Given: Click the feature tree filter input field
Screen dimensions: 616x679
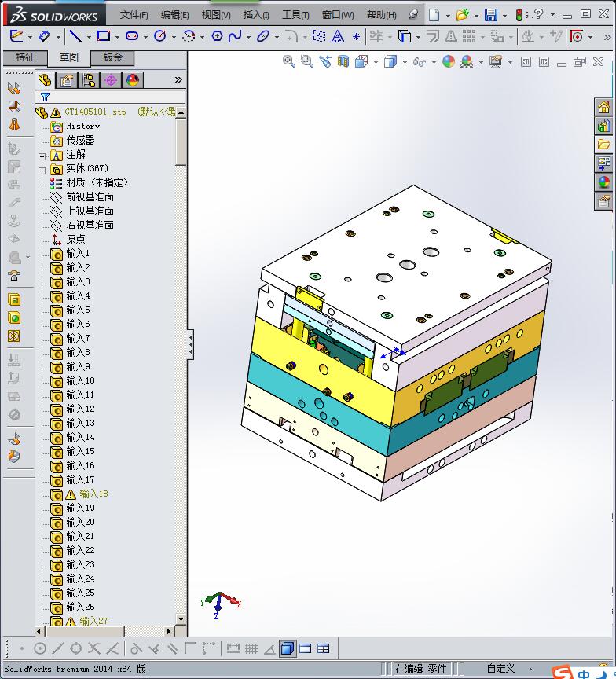Looking at the screenshot, I should tap(110, 97).
